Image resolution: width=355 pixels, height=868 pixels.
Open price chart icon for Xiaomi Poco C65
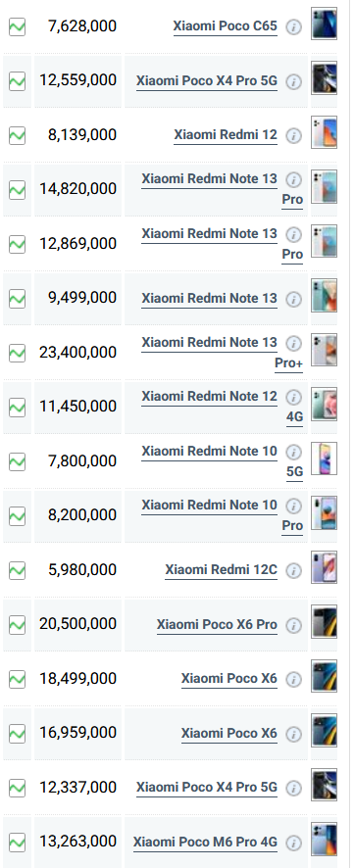point(18,26)
